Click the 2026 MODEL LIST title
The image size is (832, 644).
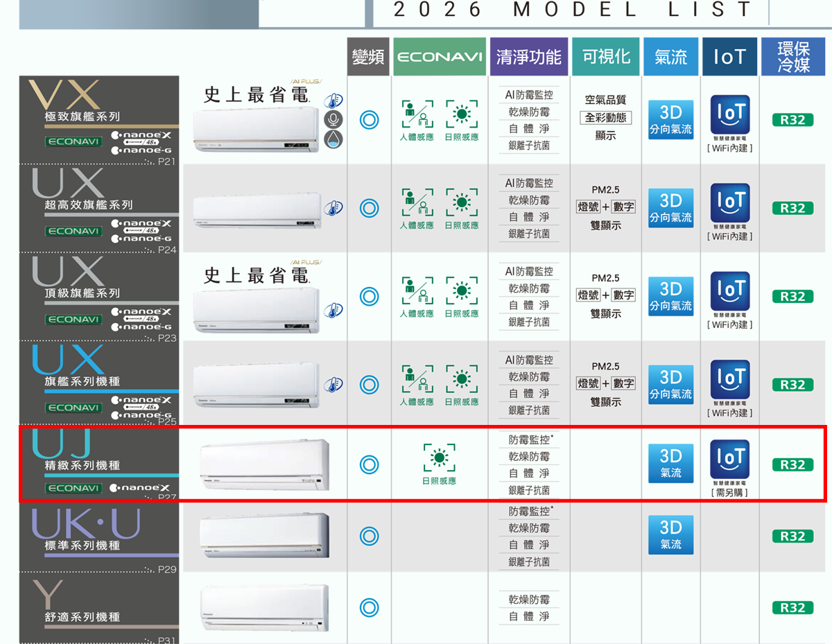[572, 10]
